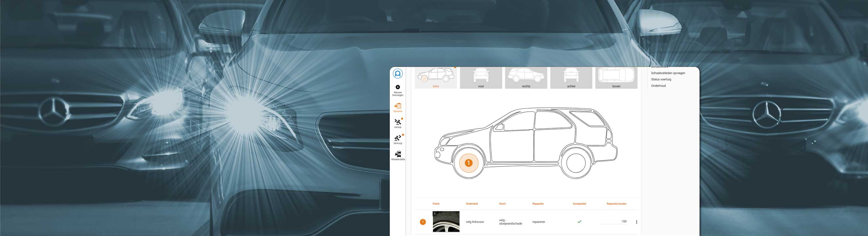Click the Reparatie kosten field showing 100
Image resolution: width=868 pixels, height=236 pixels.
613,222
